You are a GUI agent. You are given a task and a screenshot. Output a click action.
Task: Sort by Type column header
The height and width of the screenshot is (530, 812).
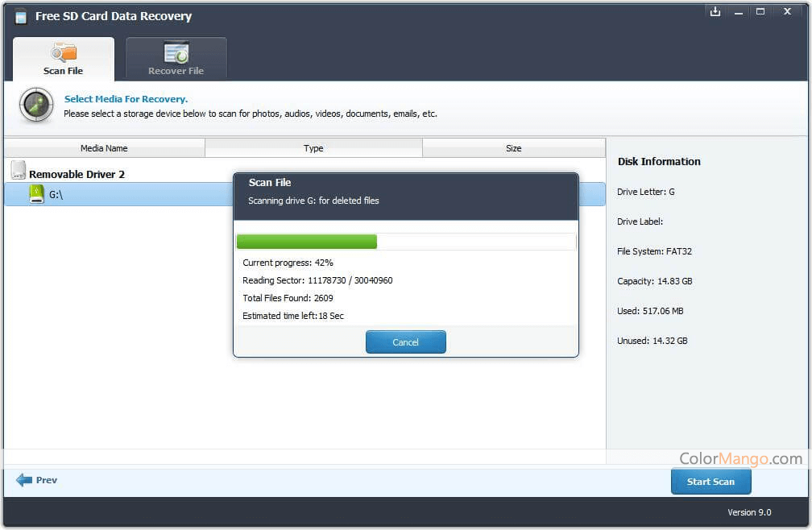tap(313, 148)
